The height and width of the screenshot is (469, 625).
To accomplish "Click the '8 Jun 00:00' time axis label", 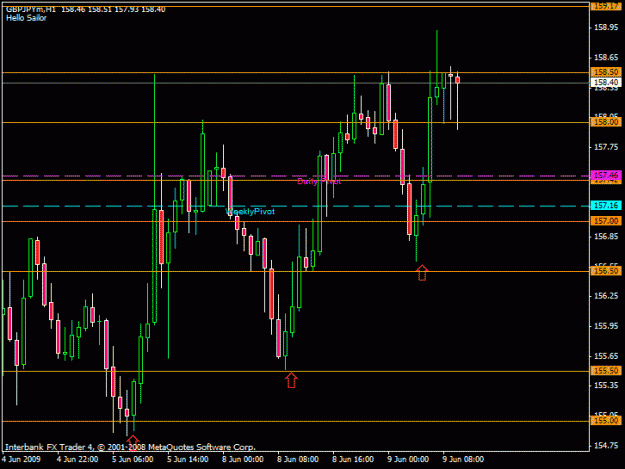I will tap(242, 459).
